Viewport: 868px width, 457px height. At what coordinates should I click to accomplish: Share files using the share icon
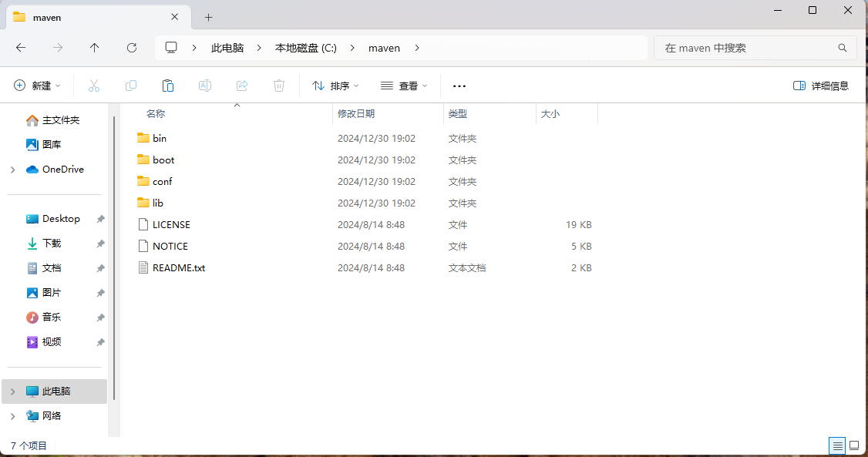click(x=242, y=86)
